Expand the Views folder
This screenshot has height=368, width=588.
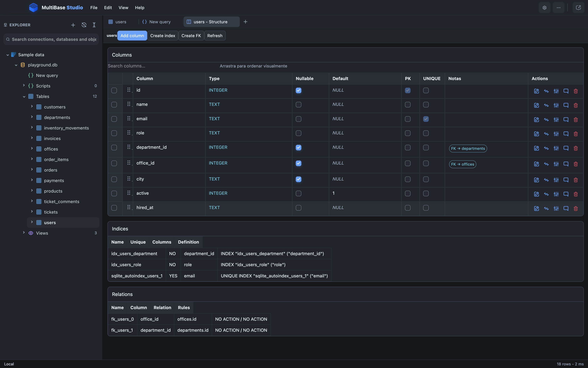tap(24, 233)
